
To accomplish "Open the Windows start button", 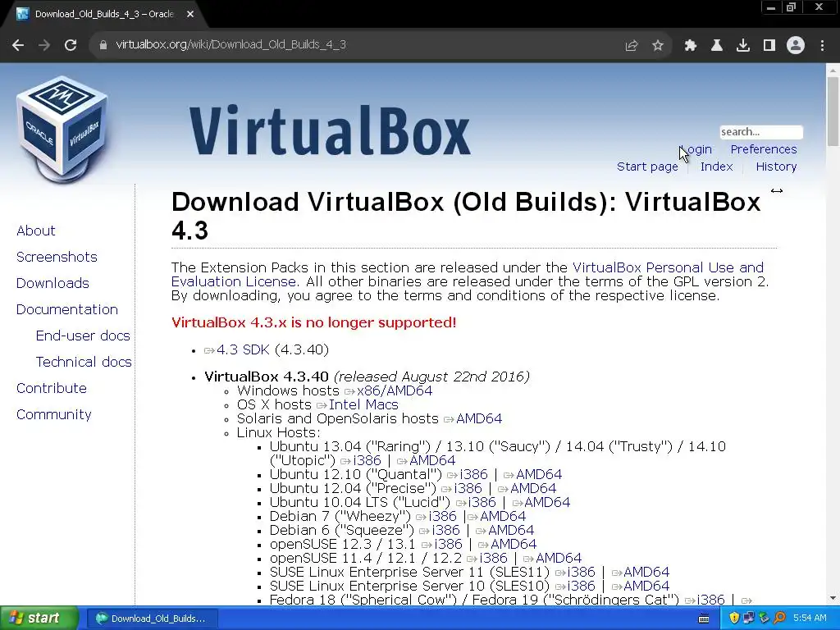I will coord(39,619).
